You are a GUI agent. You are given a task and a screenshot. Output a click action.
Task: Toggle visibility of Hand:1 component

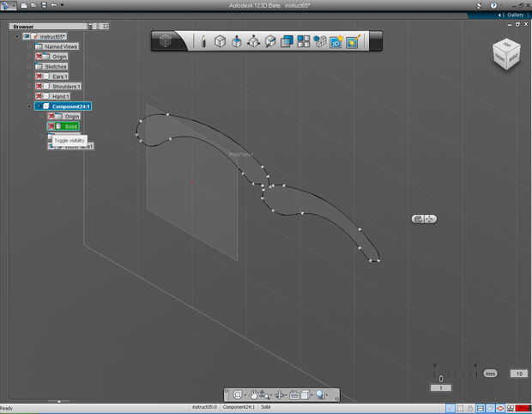point(39,96)
